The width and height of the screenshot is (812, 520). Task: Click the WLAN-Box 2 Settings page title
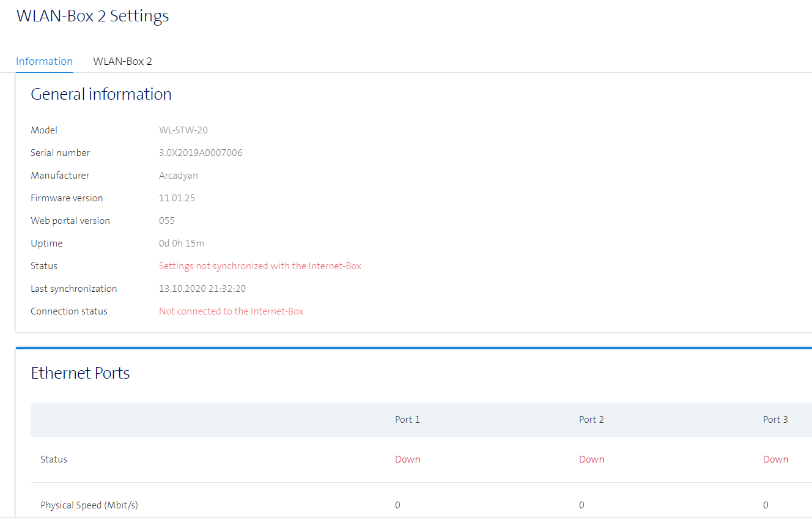(92, 16)
